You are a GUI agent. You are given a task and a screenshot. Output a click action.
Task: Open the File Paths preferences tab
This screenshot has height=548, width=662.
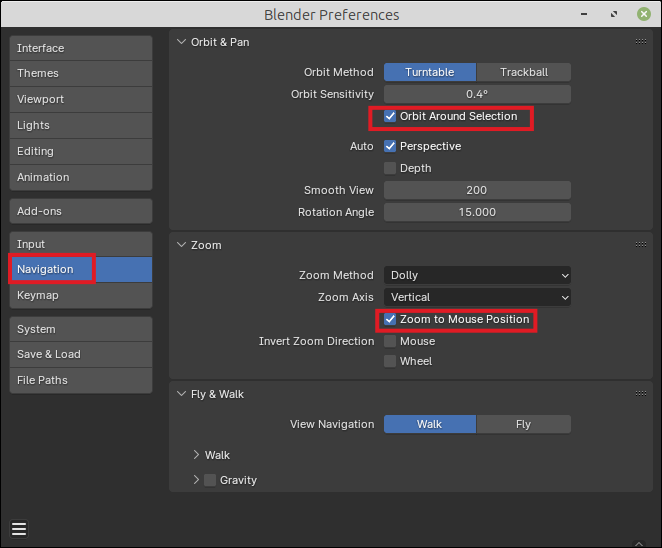coord(81,380)
